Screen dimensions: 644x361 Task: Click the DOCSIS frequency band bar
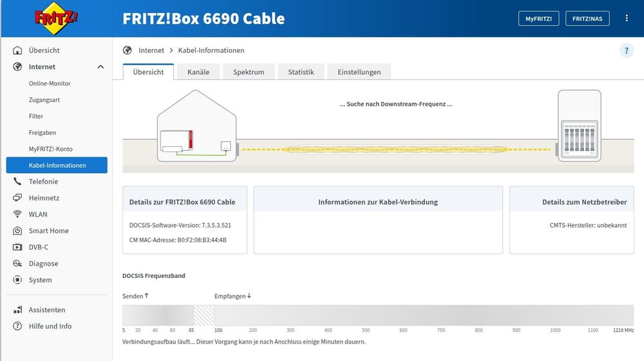pos(378,315)
